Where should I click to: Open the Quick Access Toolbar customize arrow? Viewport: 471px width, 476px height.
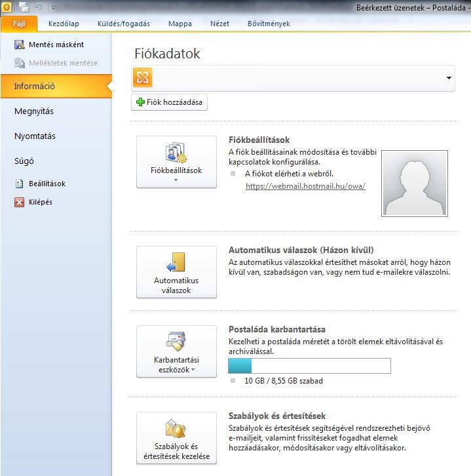click(x=54, y=7)
